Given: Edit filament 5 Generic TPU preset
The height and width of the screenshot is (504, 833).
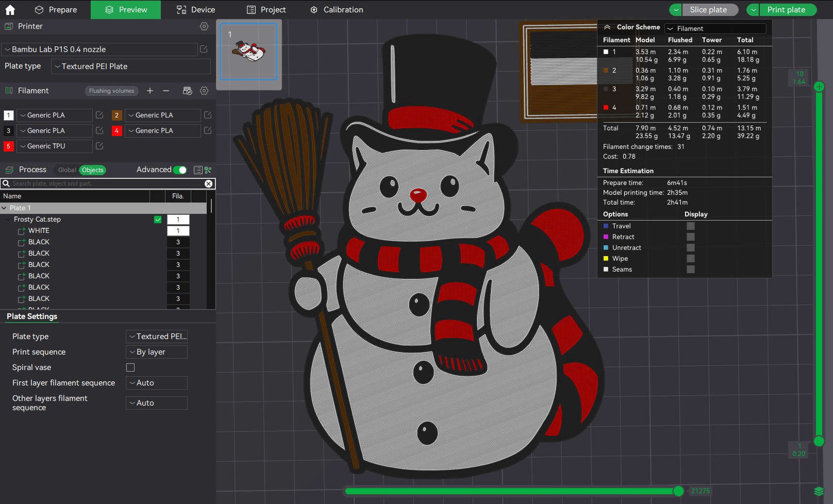Looking at the screenshot, I should point(99,146).
